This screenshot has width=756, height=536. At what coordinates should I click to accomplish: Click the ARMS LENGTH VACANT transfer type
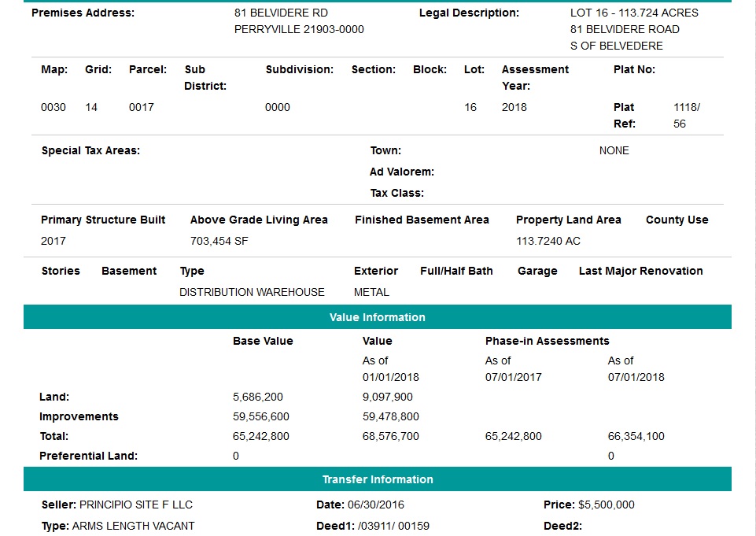(133, 526)
